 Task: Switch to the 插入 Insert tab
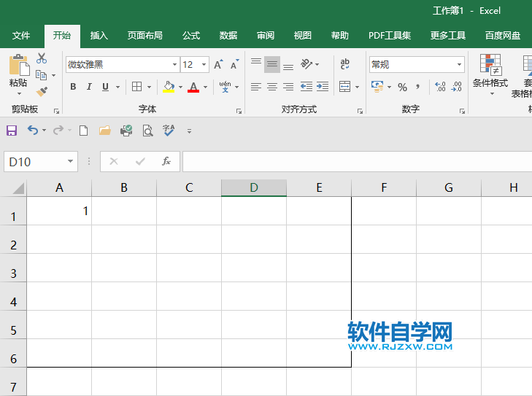click(99, 35)
